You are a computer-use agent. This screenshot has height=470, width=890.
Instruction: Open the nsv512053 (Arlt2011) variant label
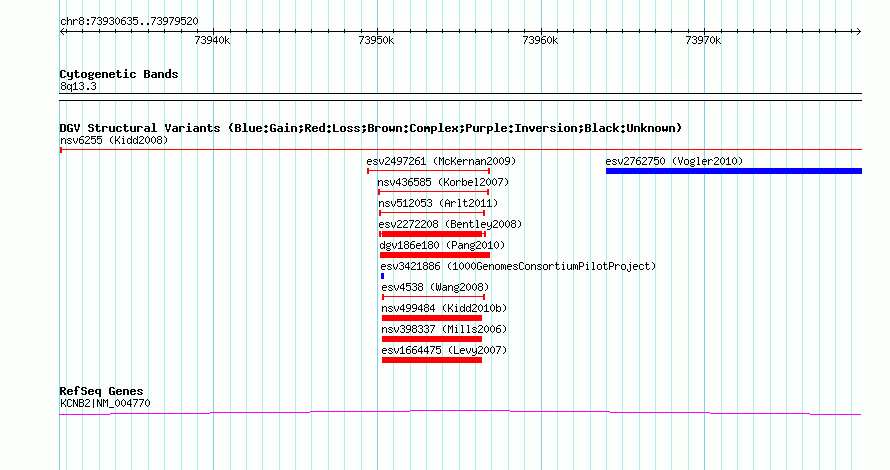438,203
